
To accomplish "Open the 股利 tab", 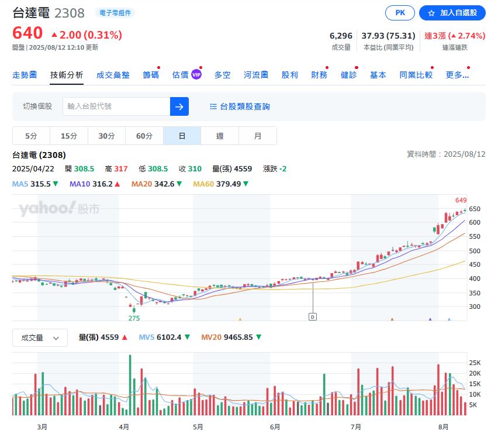I will 290,75.
